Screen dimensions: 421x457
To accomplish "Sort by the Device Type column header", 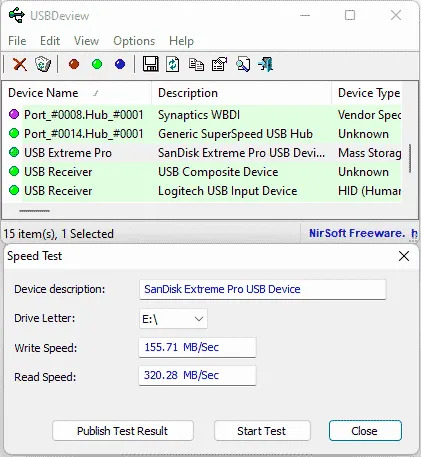I will click(368, 93).
